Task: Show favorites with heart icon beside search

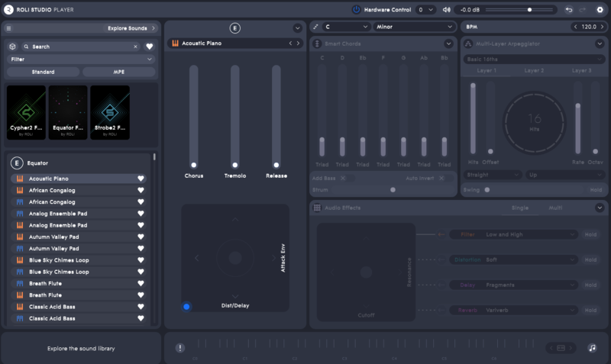Action: [150, 47]
